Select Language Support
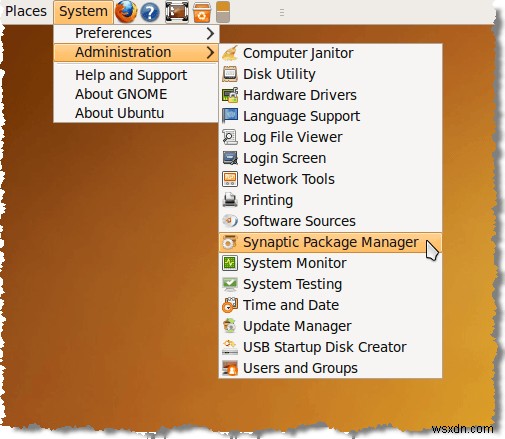The image size is (505, 439). tap(330, 116)
